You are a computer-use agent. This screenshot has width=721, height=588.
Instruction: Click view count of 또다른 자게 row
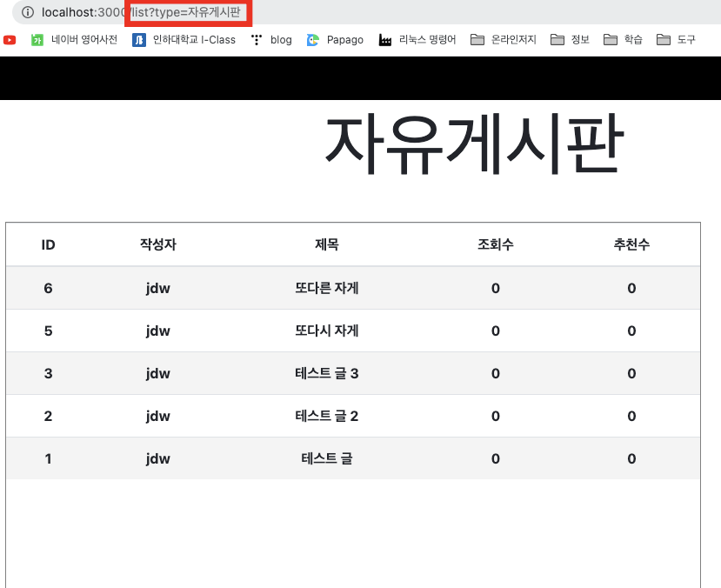click(495, 288)
